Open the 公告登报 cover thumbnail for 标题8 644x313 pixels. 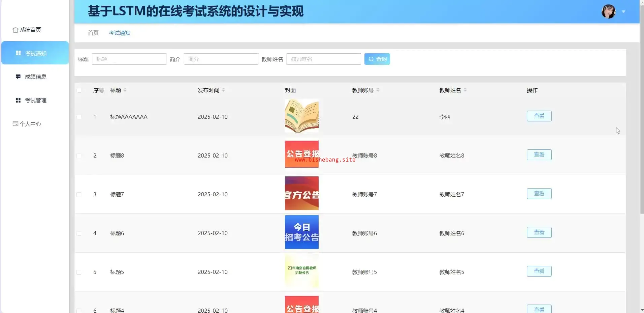click(302, 154)
